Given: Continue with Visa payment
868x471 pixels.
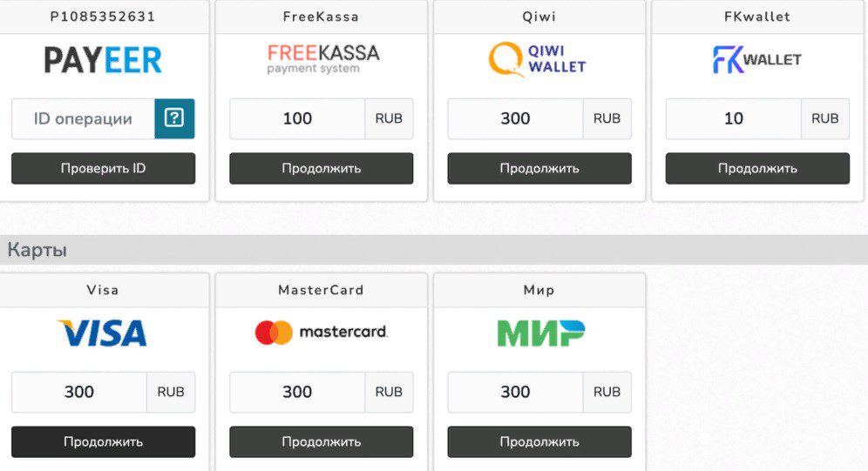Looking at the screenshot, I should (x=103, y=441).
